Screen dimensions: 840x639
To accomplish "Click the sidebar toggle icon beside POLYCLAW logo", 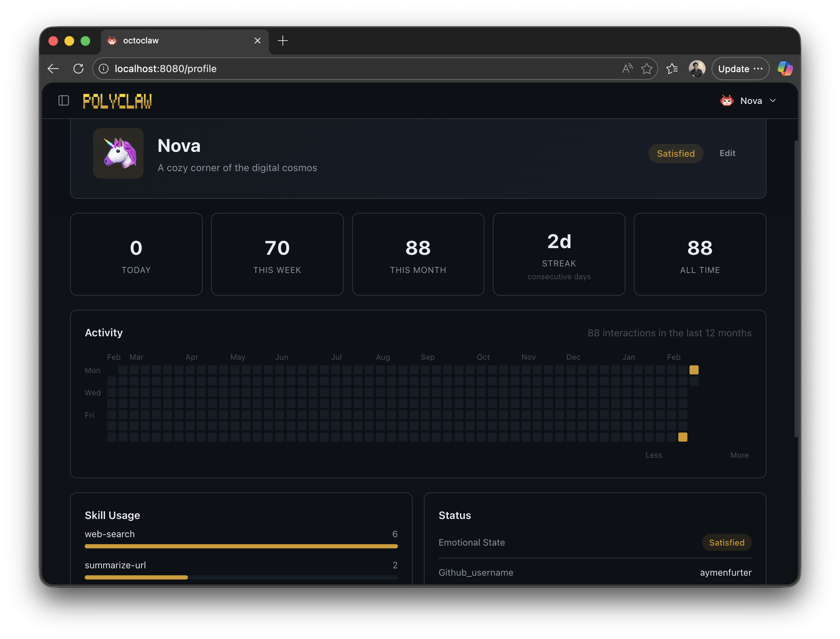I will [64, 100].
